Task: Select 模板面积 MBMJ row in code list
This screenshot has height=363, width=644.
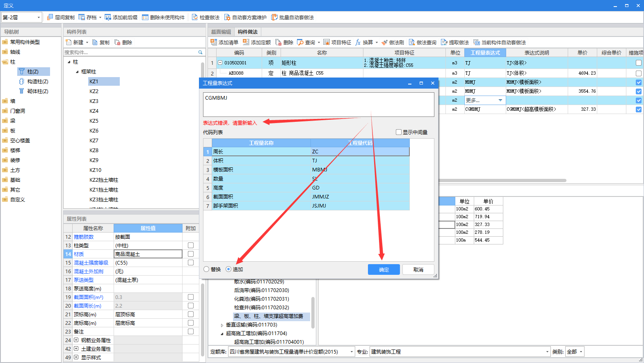Action: (306, 170)
